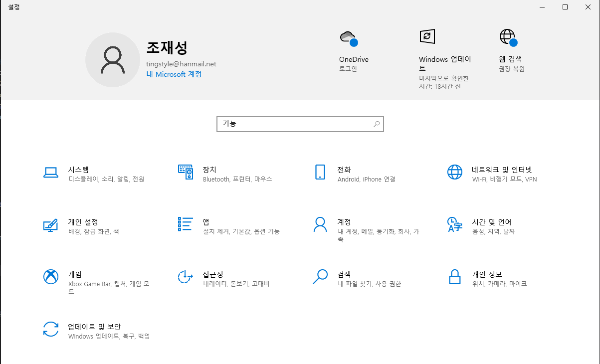Close the 설정 window
The image size is (600, 364).
(x=588, y=7)
